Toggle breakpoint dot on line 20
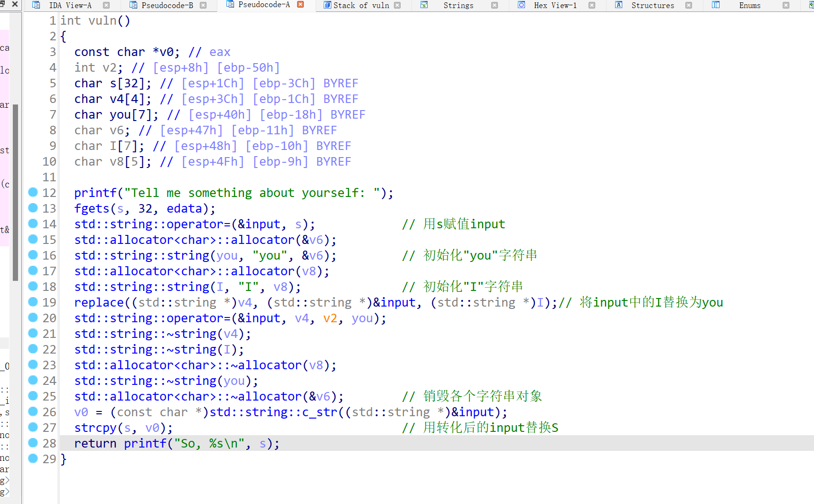The height and width of the screenshot is (504, 814). tap(33, 317)
